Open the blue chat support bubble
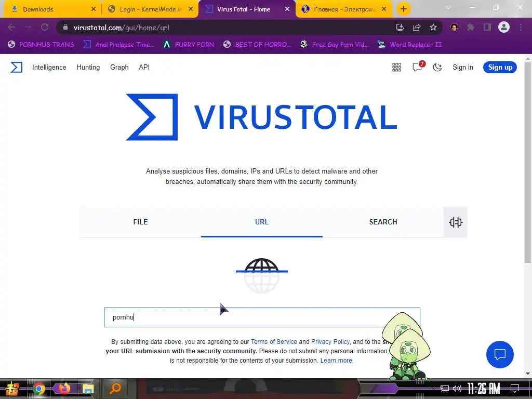 click(500, 354)
